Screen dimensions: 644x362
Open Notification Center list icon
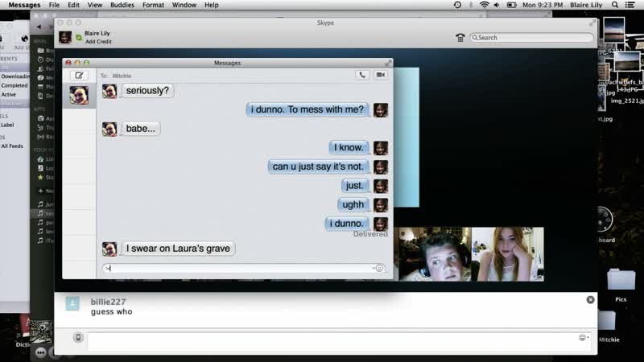[630, 5]
